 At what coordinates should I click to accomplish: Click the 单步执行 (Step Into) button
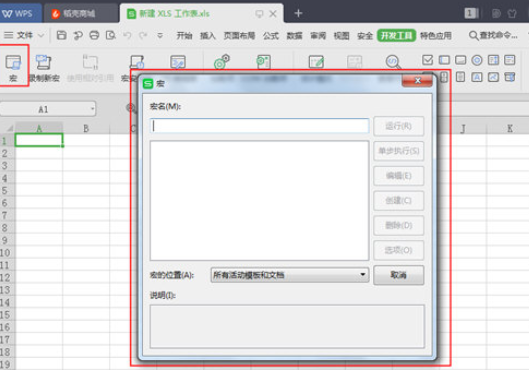click(x=398, y=151)
